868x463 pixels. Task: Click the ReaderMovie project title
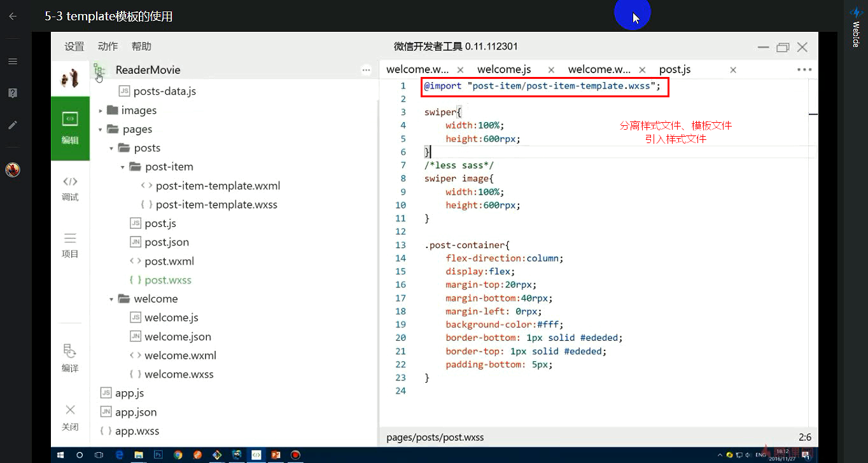[148, 70]
